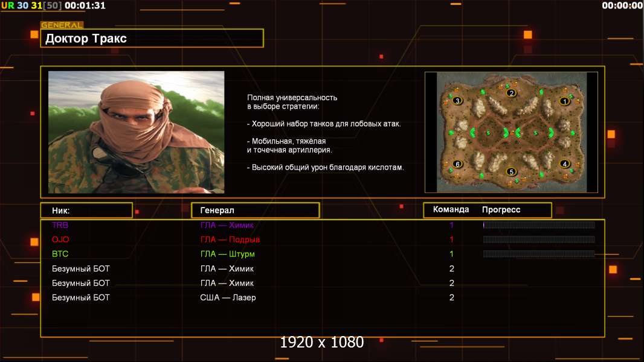Click the line Полная универсальность
This screenshot has width=644, height=362.
[x=292, y=98]
